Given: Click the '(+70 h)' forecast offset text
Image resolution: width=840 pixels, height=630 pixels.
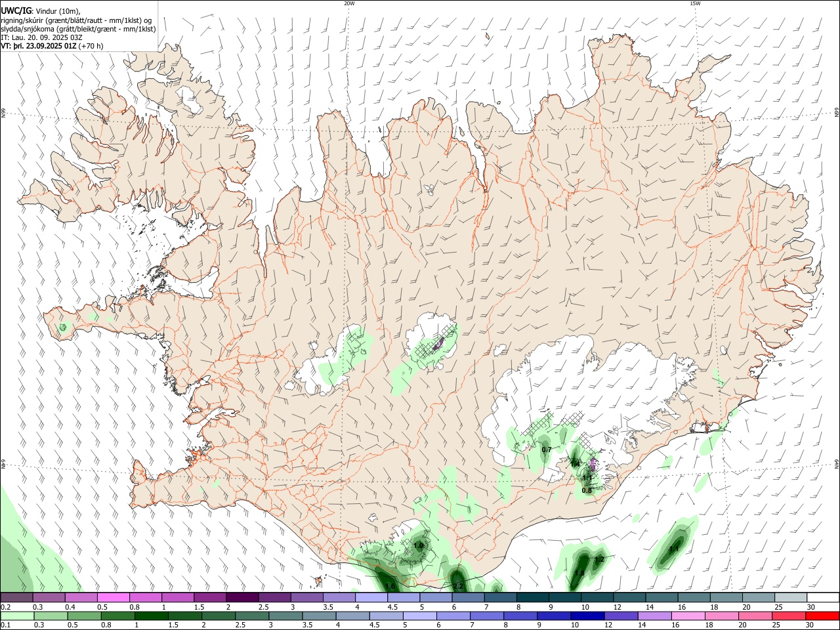Looking at the screenshot, I should (x=91, y=46).
